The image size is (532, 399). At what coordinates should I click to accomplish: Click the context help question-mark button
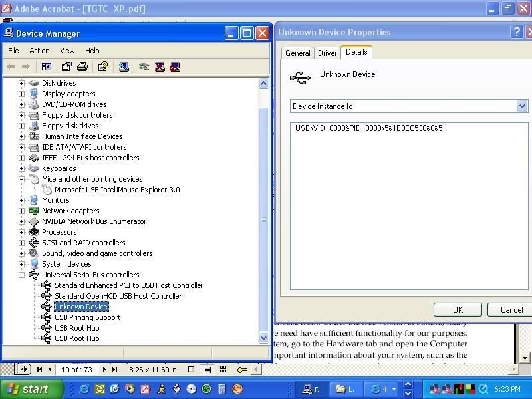pos(517,32)
